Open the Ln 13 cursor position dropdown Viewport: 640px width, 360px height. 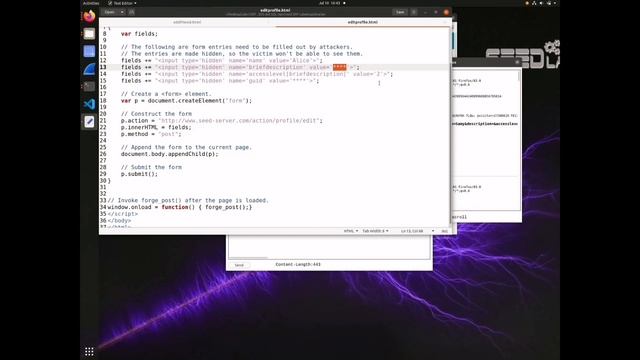(x=417, y=231)
